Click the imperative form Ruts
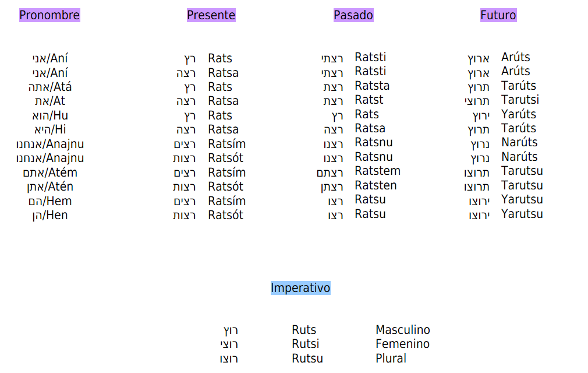Screen dimensions: 588x373 (x=304, y=330)
